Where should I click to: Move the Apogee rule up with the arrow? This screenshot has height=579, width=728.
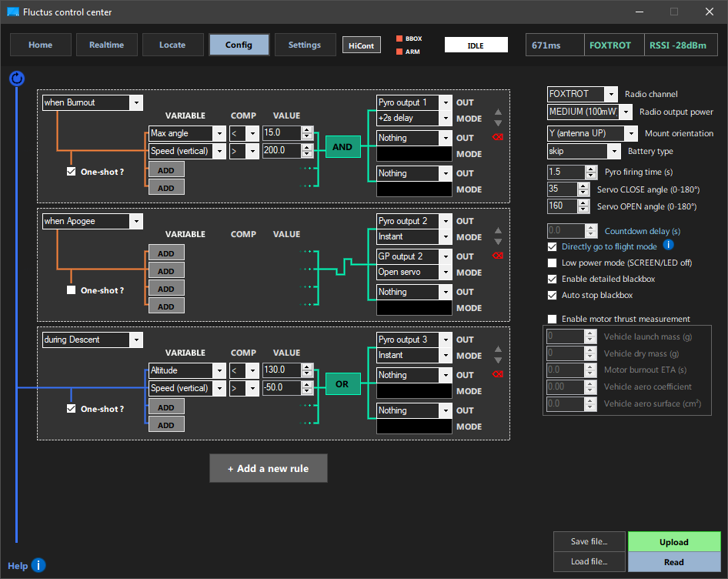click(x=498, y=230)
